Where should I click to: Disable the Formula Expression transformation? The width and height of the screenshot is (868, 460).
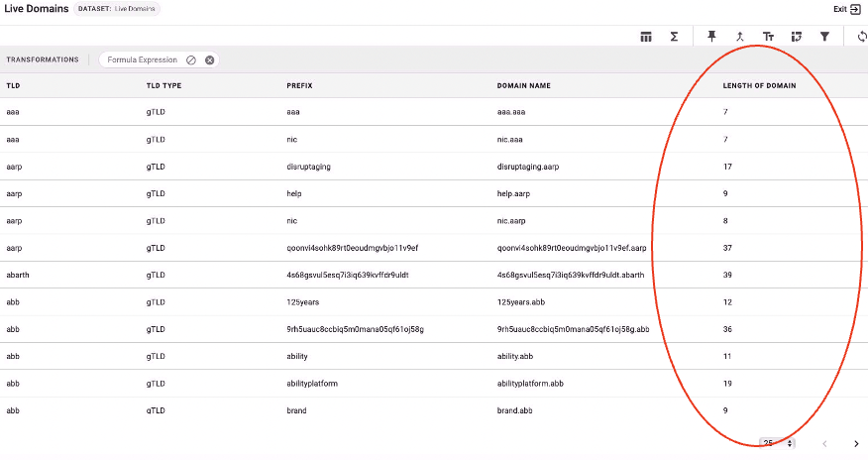tap(191, 59)
